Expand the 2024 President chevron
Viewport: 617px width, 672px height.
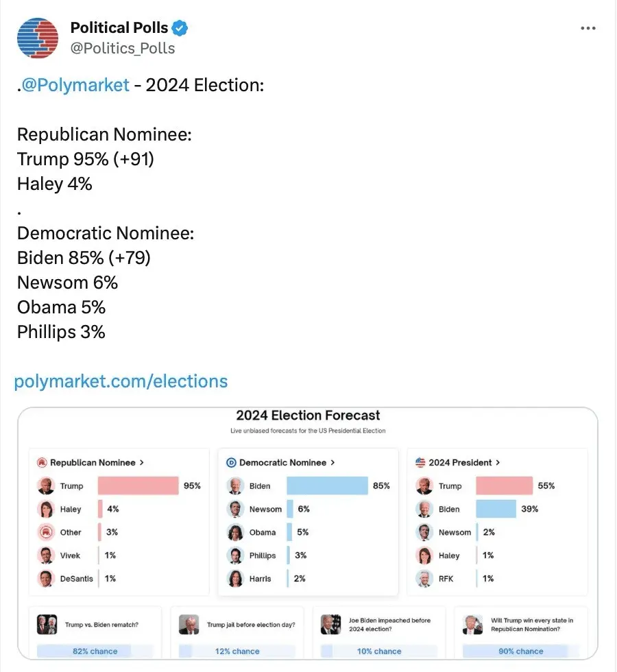(x=498, y=462)
